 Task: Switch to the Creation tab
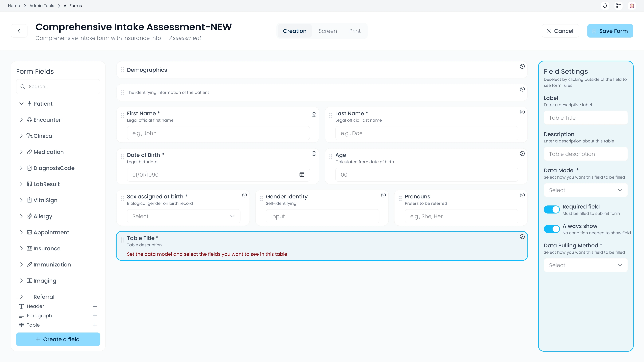pos(294,31)
